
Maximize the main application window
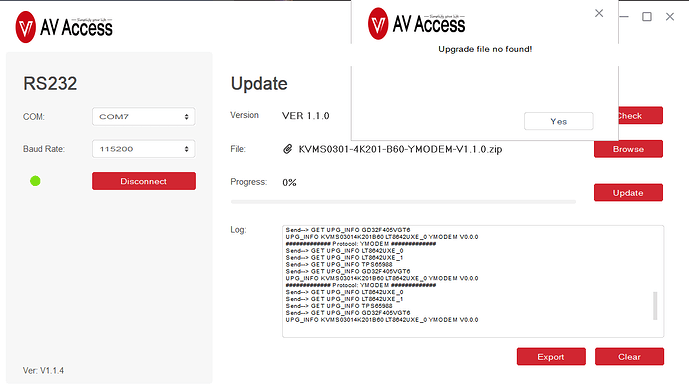click(x=647, y=17)
